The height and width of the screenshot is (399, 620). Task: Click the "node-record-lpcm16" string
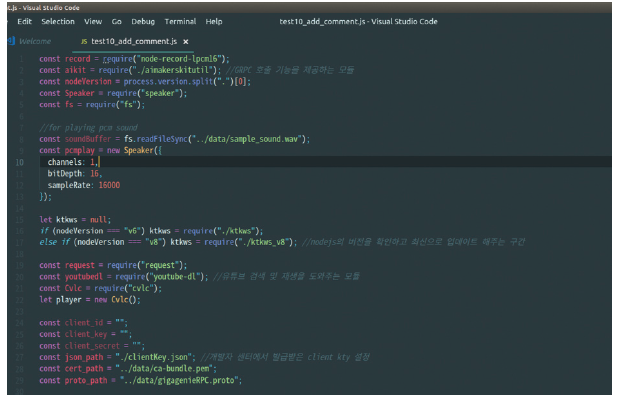tap(179, 59)
